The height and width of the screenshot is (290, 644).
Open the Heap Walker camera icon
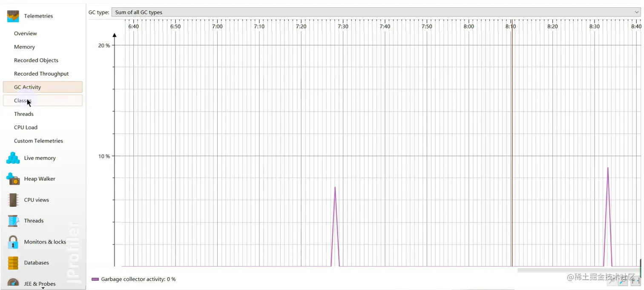pos(13,179)
